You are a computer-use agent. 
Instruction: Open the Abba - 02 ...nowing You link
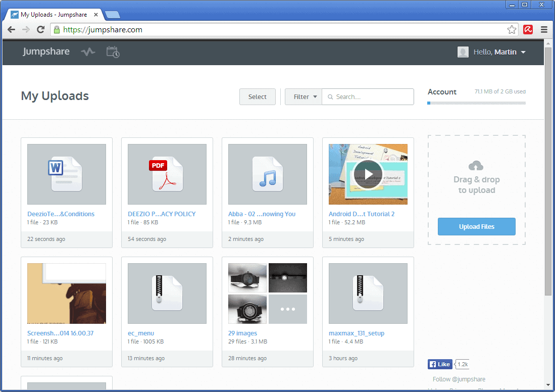[262, 214]
